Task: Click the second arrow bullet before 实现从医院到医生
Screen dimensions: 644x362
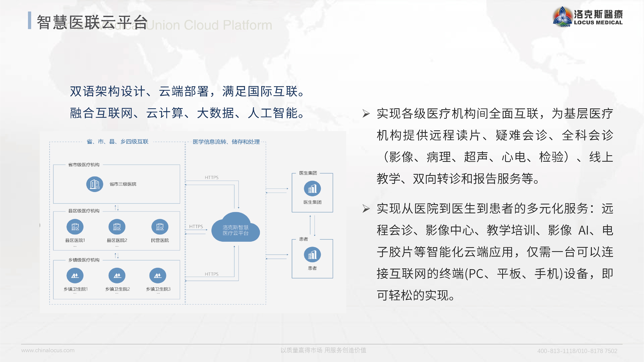Action: [366, 209]
